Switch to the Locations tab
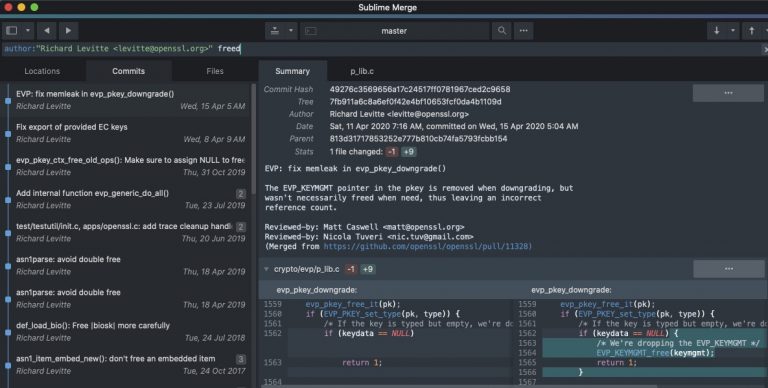 pos(42,71)
